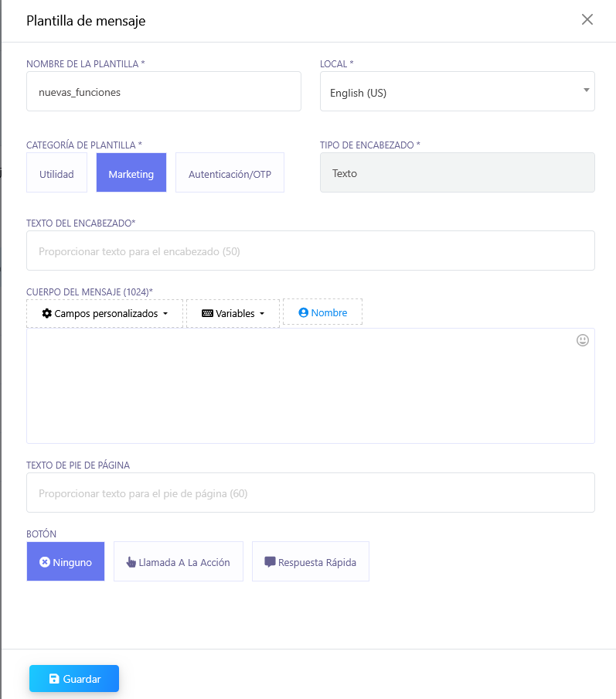Open the Tipo de encabezado Texto selector
This screenshot has height=699, width=616.
[457, 172]
